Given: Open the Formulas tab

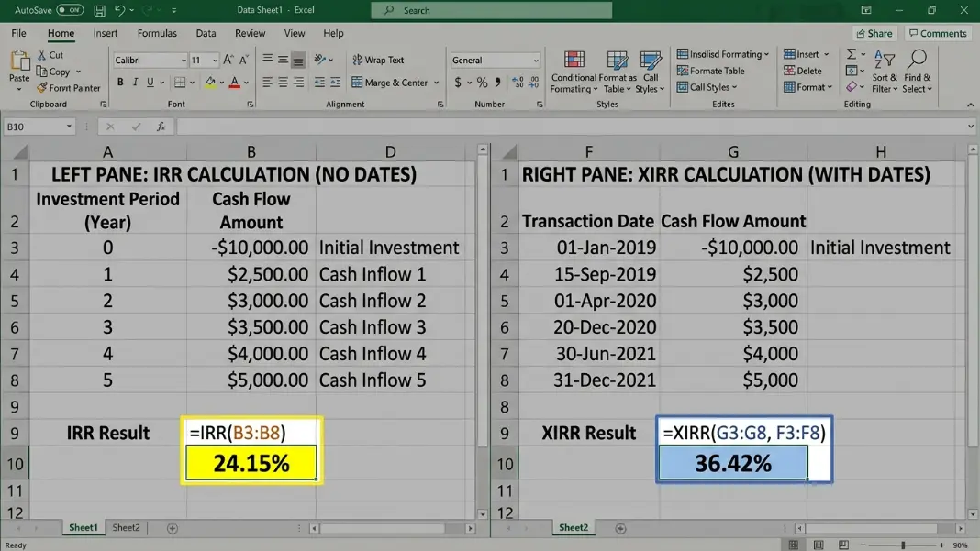Looking at the screenshot, I should pyautogui.click(x=157, y=33).
